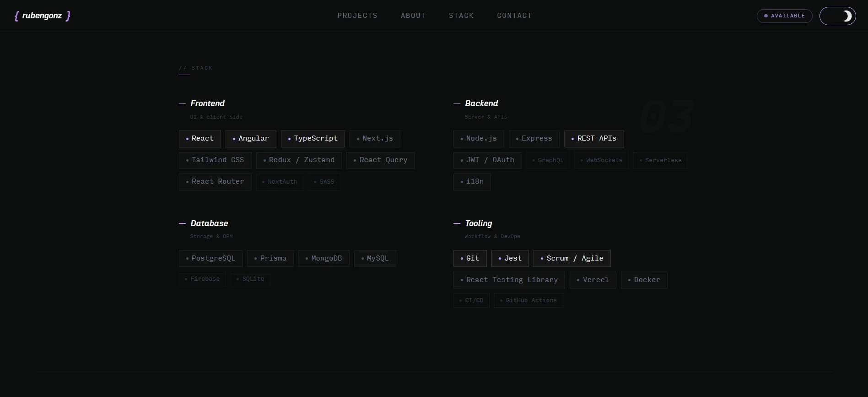Image resolution: width=868 pixels, height=397 pixels.
Task: Click the Frontend category heading
Action: [x=207, y=103]
